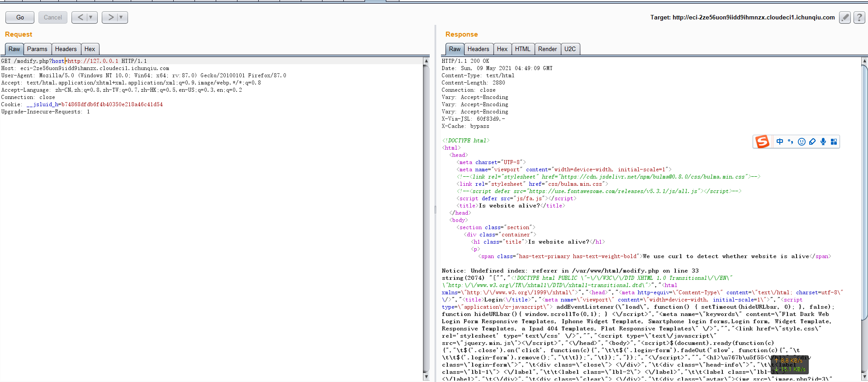Viewport: 868px width, 382px height.
Task: Click the h1 'Is website alive?' line
Action: 538,242
